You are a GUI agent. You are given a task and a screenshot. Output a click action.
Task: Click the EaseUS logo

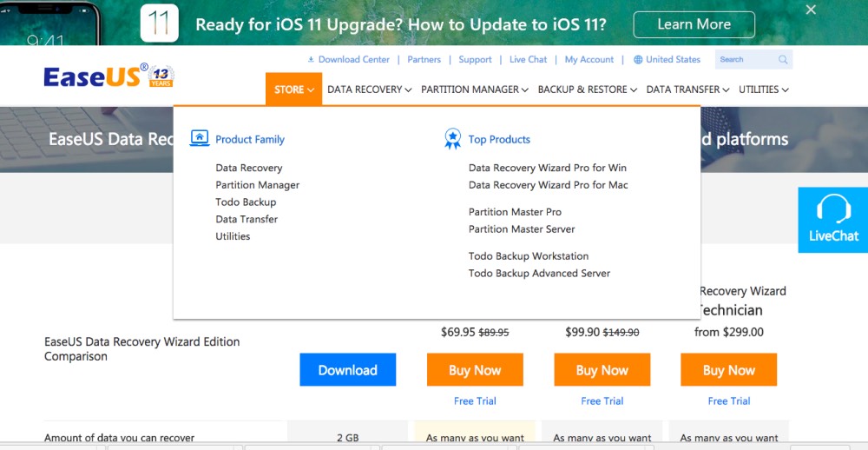click(x=95, y=76)
